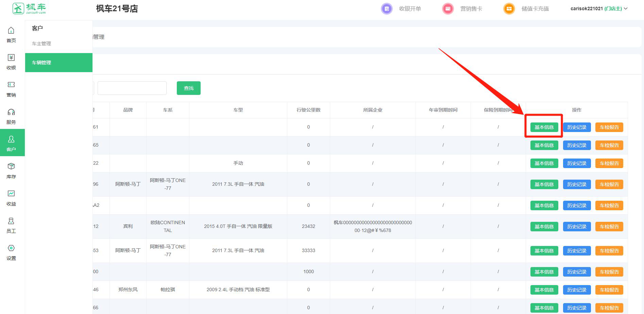Viewport: 644px width, 314px height.
Task: Click the purple 收银开单 icon
Action: pos(387,9)
